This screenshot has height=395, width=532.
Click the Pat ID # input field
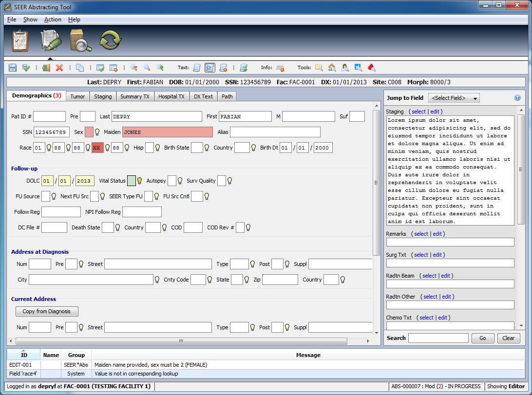[x=49, y=116]
